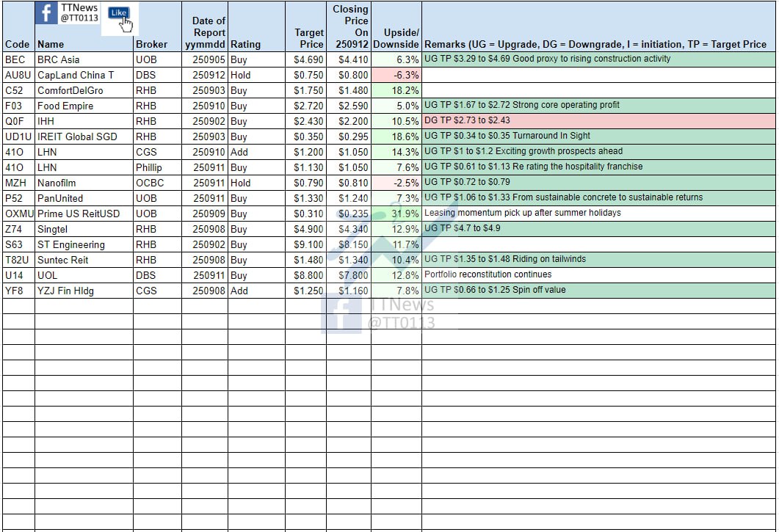Click the 'Turnaround In Sight' remark

point(551,136)
